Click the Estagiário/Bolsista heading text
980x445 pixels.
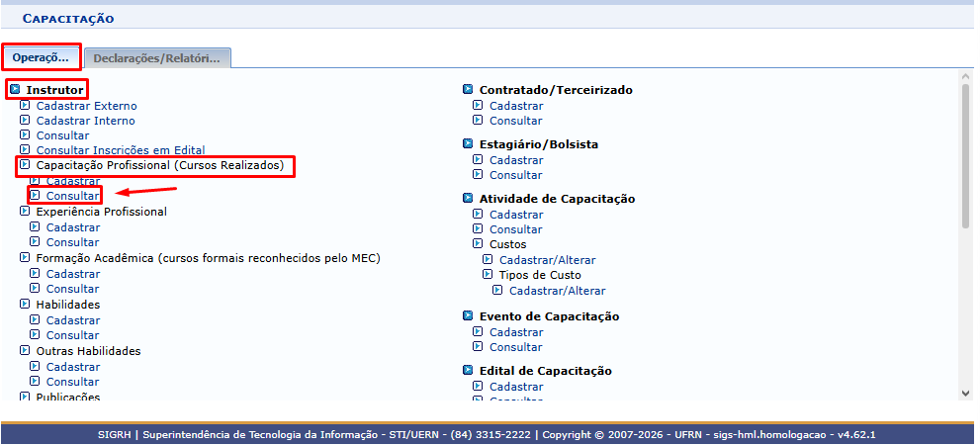coord(539,144)
